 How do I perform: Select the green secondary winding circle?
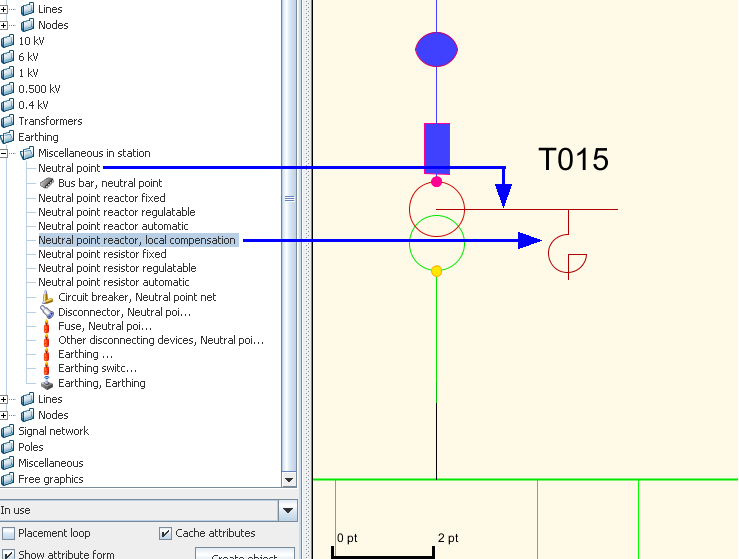pyautogui.click(x=437, y=243)
